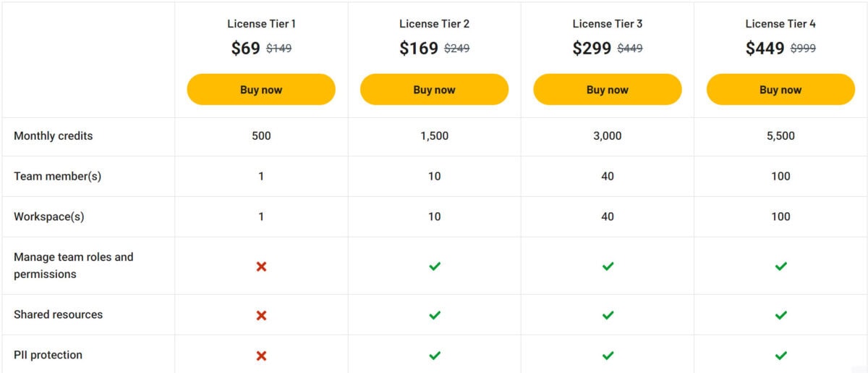Click Buy now for License Tier 1
This screenshot has height=373, width=868.
261,90
